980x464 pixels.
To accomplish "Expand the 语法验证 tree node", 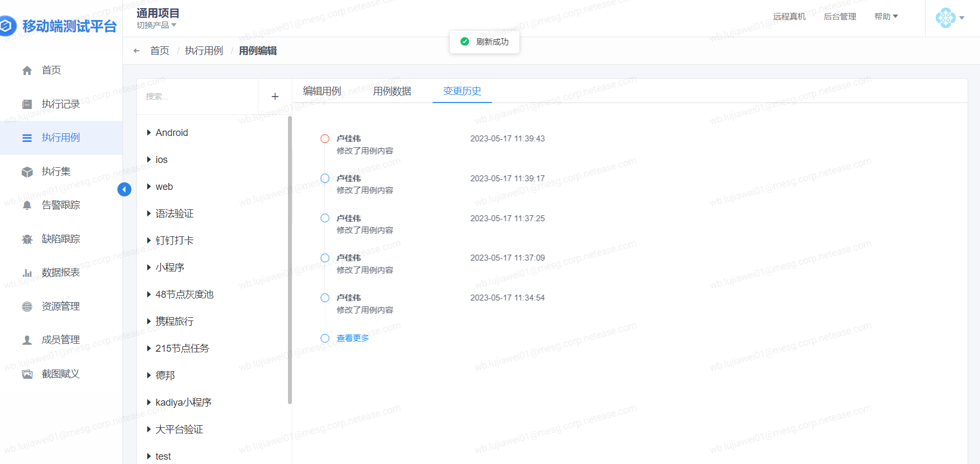I will (149, 214).
